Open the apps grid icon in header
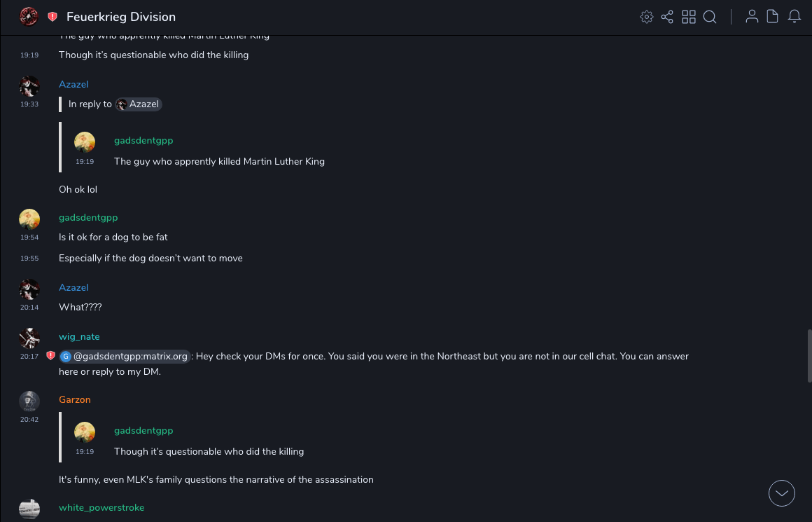Screen dimensions: 812x522 tap(689, 17)
